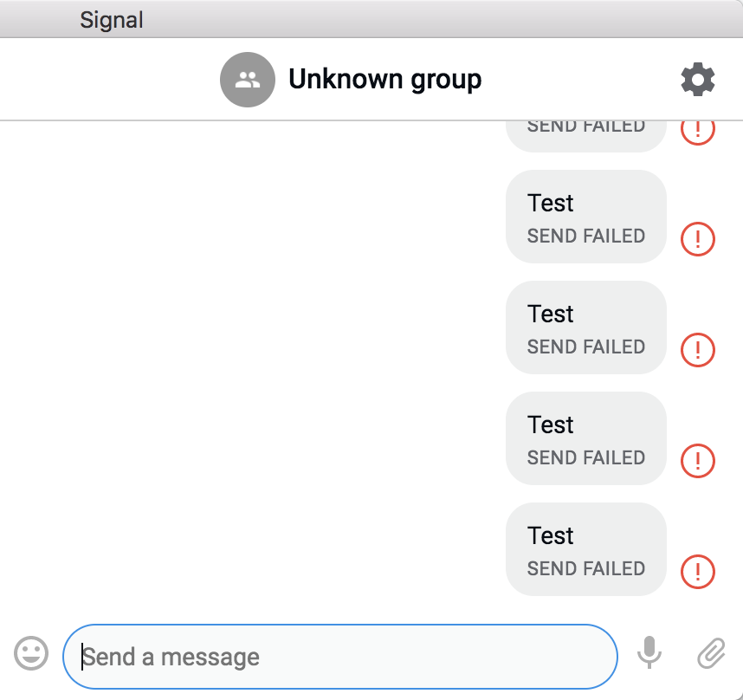This screenshot has width=743, height=700.
Task: Click the Unknown group avatar icon
Action: pyautogui.click(x=248, y=79)
